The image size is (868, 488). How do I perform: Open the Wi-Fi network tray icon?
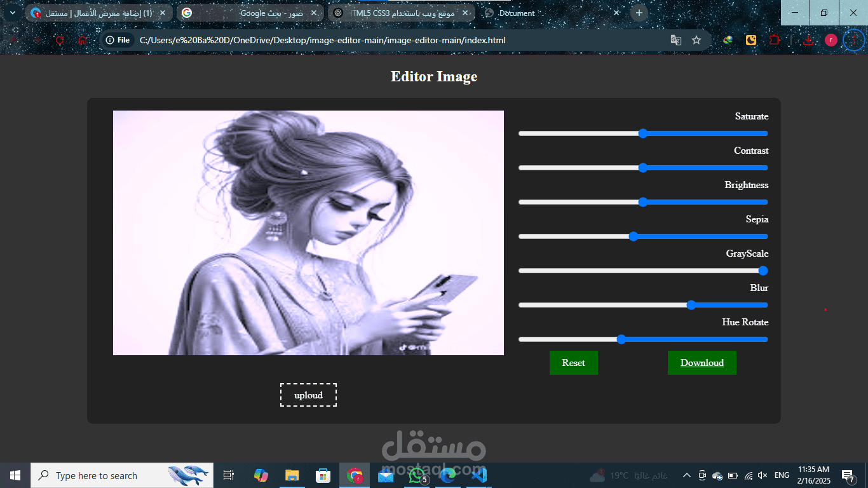pyautogui.click(x=749, y=475)
